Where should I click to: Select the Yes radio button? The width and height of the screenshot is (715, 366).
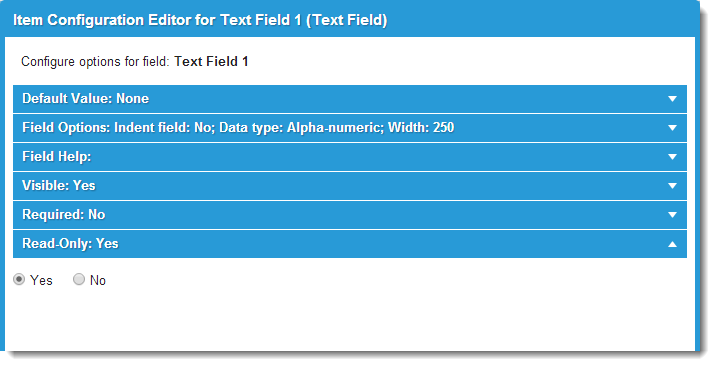point(19,279)
